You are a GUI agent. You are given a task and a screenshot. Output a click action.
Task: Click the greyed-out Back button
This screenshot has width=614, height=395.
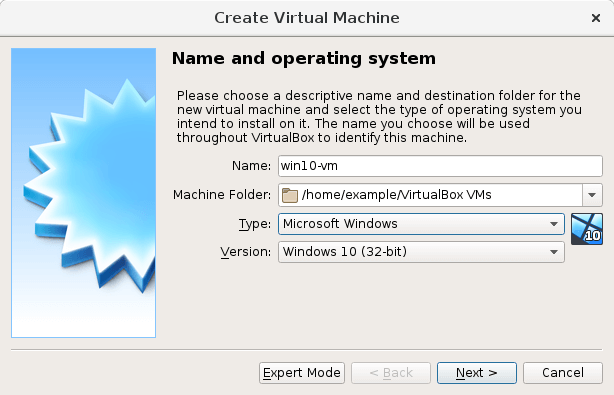(391, 373)
